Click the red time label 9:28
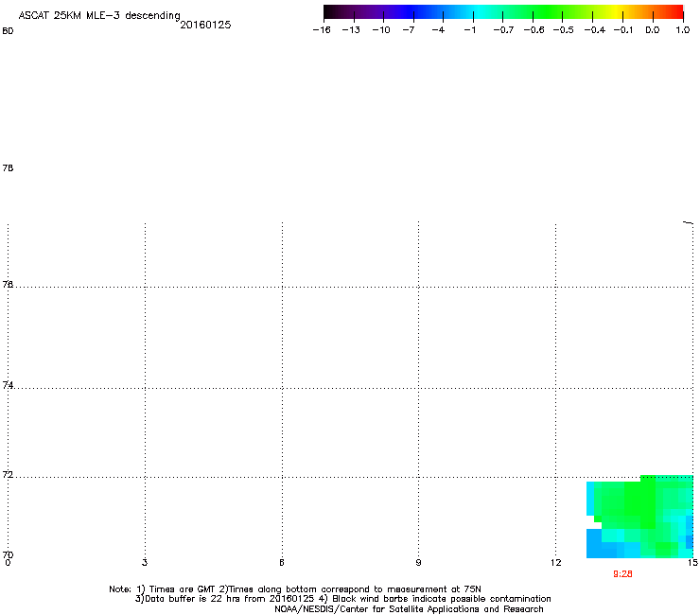 622,574
